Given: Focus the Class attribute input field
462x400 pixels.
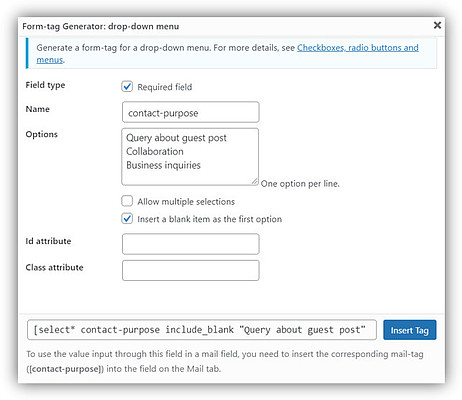Looking at the screenshot, I should 191,270.
